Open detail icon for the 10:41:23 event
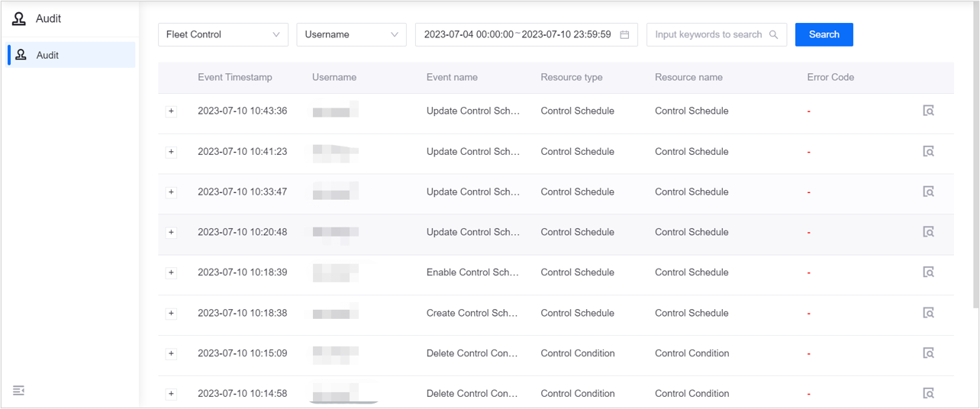The width and height of the screenshot is (980, 409). pos(928,151)
